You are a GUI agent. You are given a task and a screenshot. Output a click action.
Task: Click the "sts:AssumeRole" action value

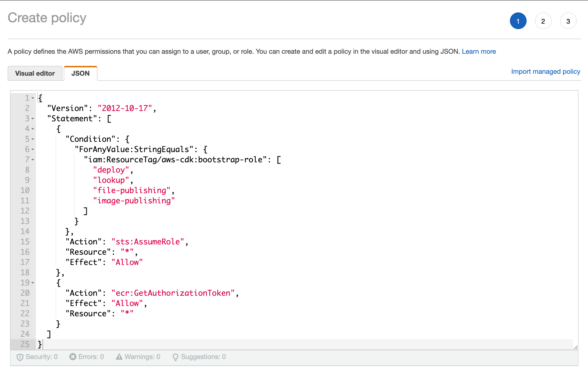[x=148, y=242]
